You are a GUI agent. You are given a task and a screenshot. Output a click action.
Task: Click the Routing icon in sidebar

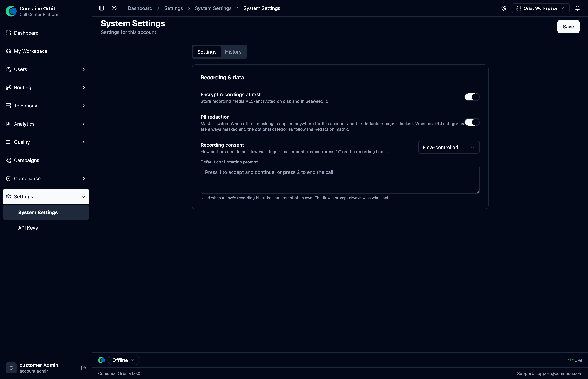point(8,88)
